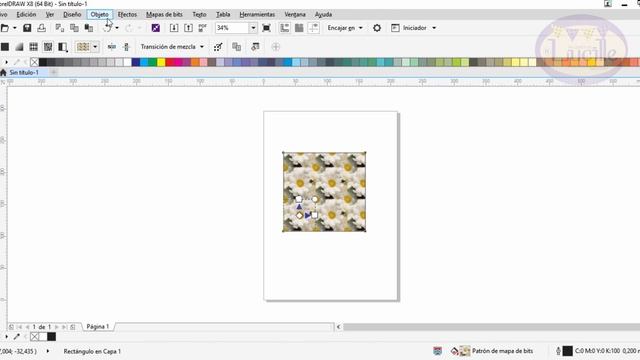Open the Ventana menu
The height and width of the screenshot is (360, 640).
click(x=295, y=14)
